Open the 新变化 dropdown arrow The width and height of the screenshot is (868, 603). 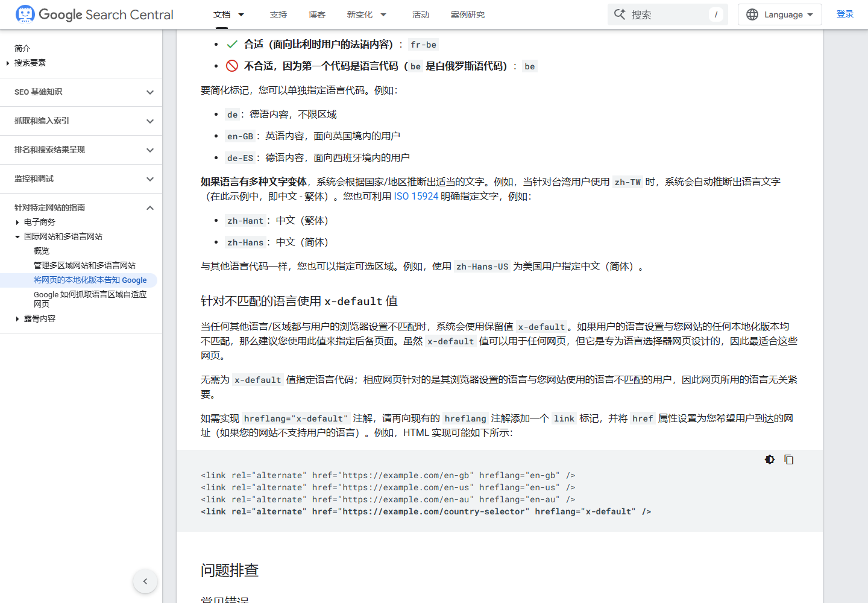383,14
